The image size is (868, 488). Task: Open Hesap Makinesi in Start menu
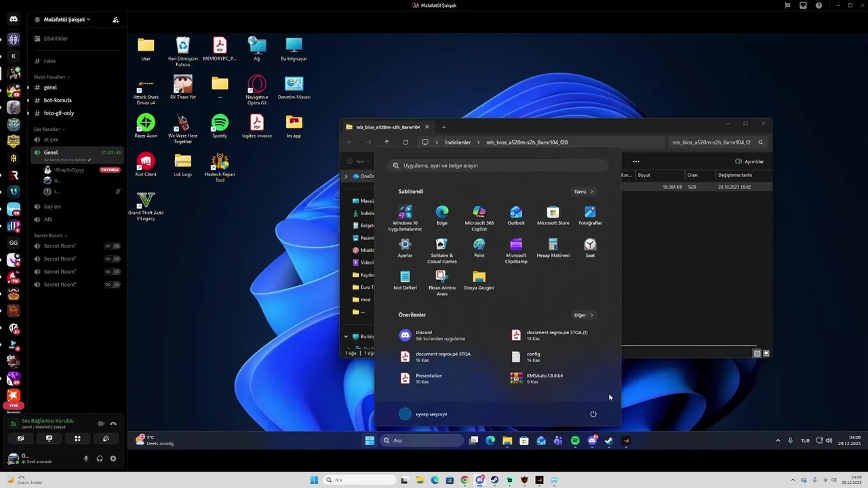pyautogui.click(x=553, y=248)
